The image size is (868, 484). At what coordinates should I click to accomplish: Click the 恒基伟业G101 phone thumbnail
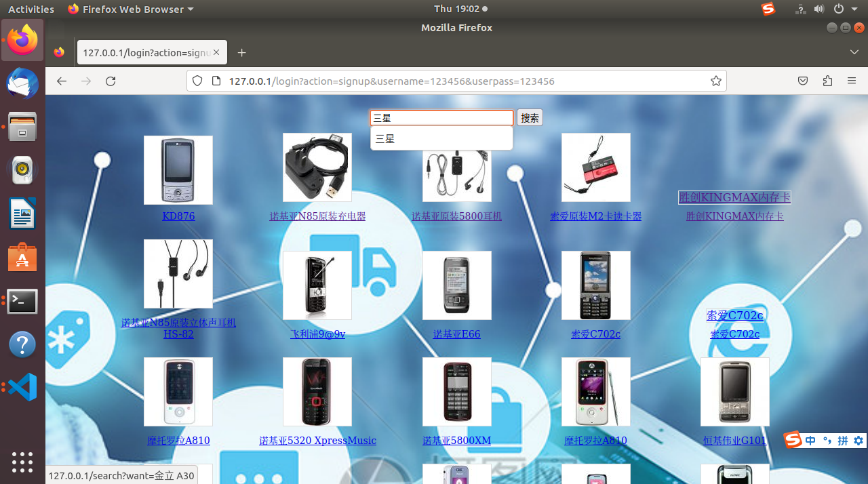coord(734,392)
